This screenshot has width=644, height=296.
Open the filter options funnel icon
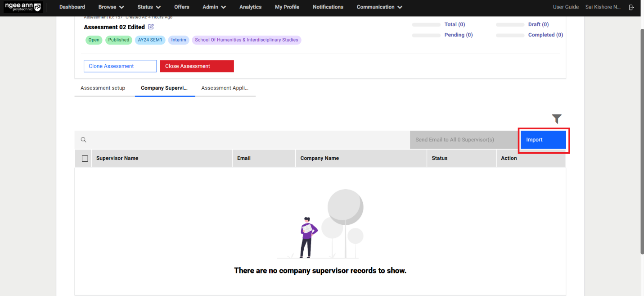[557, 118]
